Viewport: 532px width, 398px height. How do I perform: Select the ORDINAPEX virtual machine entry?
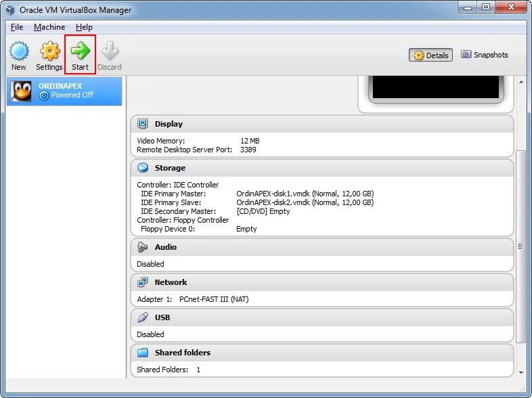[x=64, y=91]
